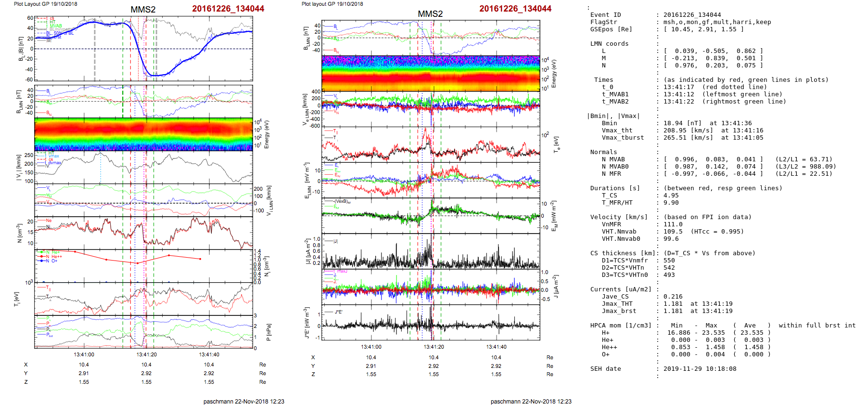Select the T_MFR/HT duration value 9.90

click(671, 203)
